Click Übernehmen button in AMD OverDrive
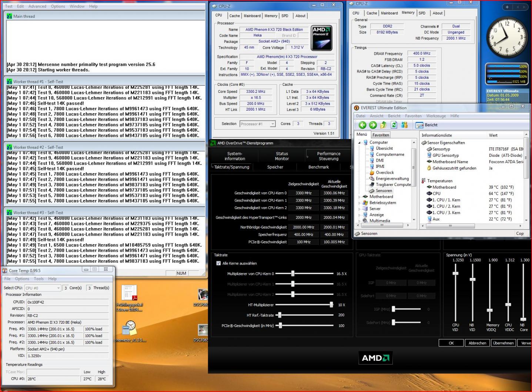Image resolution: width=532 pixels, height=392 pixels. 503,343
